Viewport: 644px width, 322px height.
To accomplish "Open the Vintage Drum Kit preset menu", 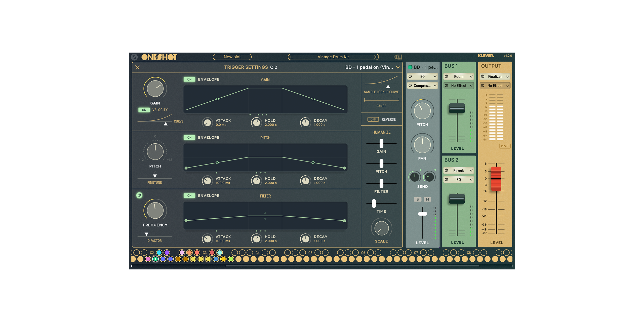I will (333, 57).
